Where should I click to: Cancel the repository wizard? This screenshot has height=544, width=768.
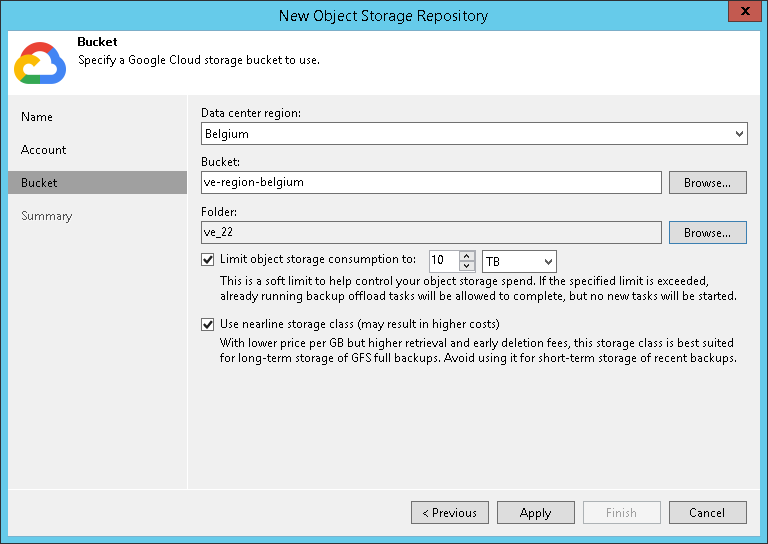pyautogui.click(x=707, y=513)
